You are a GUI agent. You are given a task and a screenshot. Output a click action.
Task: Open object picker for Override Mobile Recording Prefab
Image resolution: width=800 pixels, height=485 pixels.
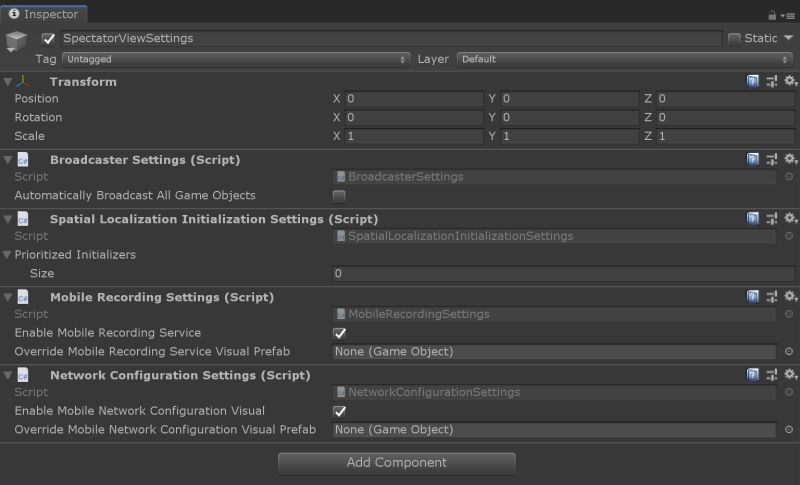click(789, 351)
